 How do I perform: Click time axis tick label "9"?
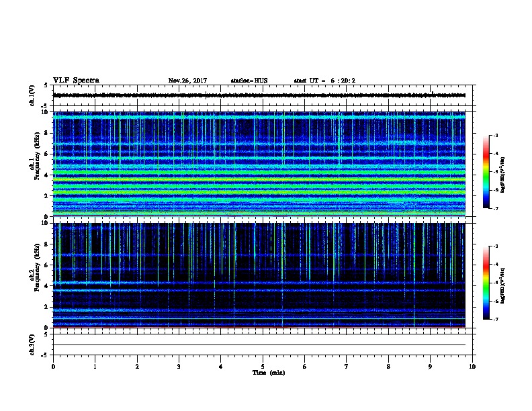pos(430,367)
